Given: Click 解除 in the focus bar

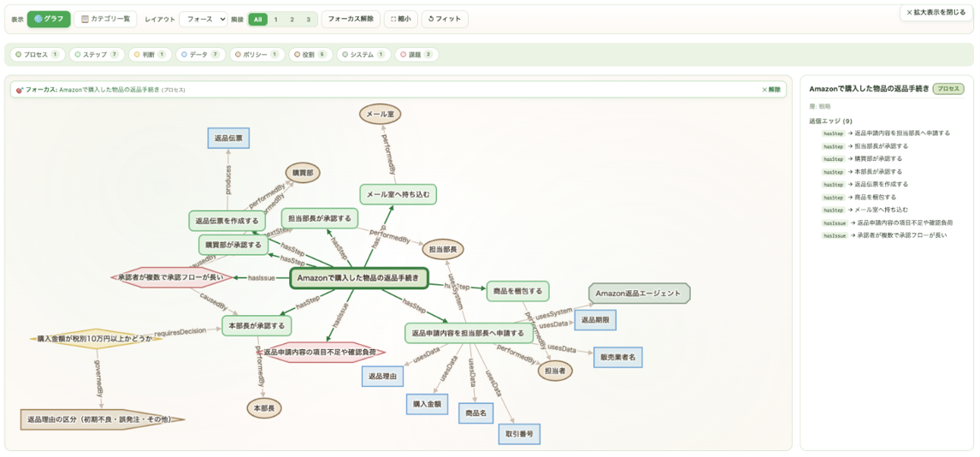Looking at the screenshot, I should tap(771, 90).
